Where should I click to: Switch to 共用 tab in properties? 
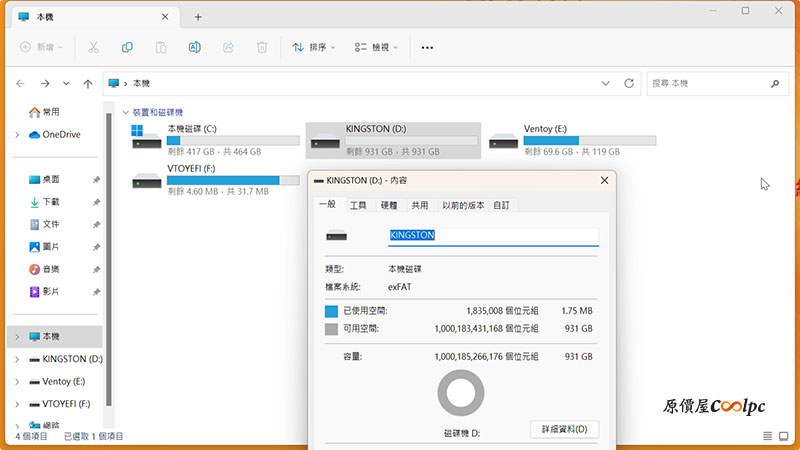coord(419,205)
